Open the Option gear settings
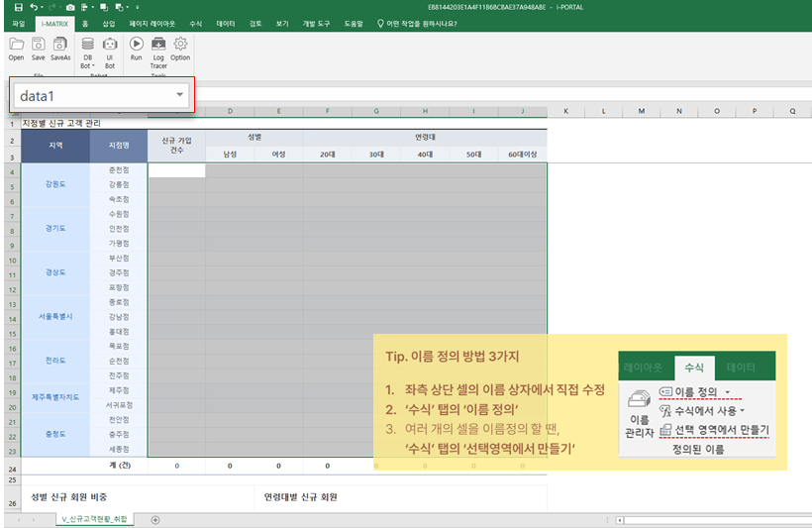This screenshot has height=528, width=812. 180,46
